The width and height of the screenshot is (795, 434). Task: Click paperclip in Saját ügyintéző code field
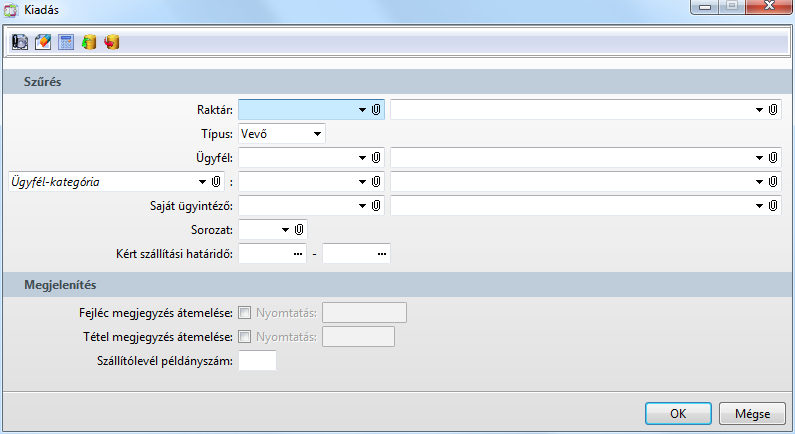coord(376,205)
